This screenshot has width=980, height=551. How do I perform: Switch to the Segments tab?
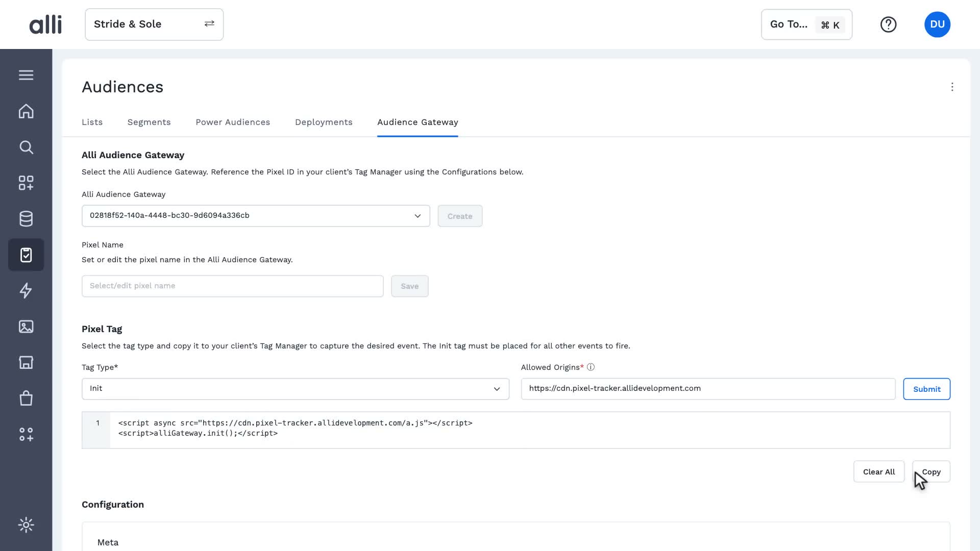149,122
